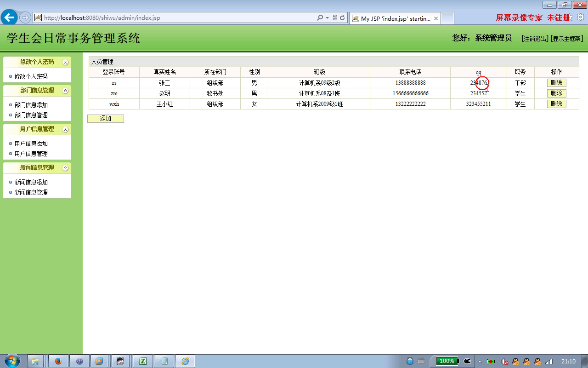Click the 干部 position cell
588x368 pixels.
click(520, 83)
